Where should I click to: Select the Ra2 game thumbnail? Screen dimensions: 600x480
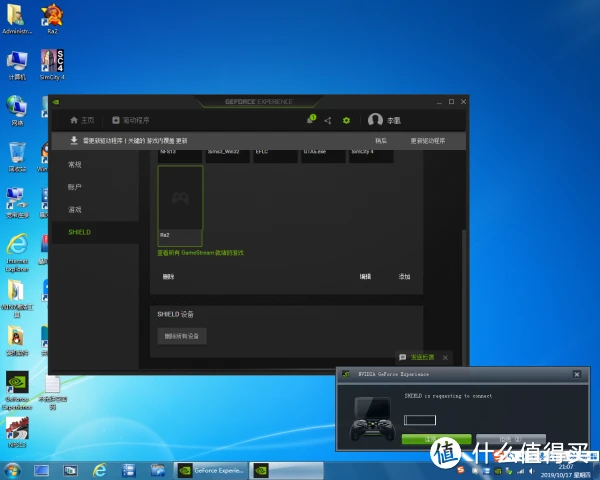click(x=180, y=203)
